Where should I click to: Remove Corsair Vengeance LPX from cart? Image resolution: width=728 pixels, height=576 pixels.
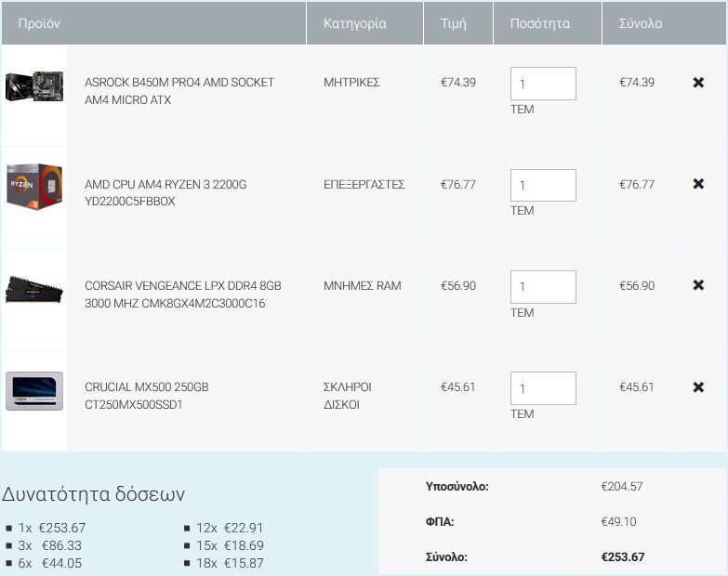click(x=698, y=285)
